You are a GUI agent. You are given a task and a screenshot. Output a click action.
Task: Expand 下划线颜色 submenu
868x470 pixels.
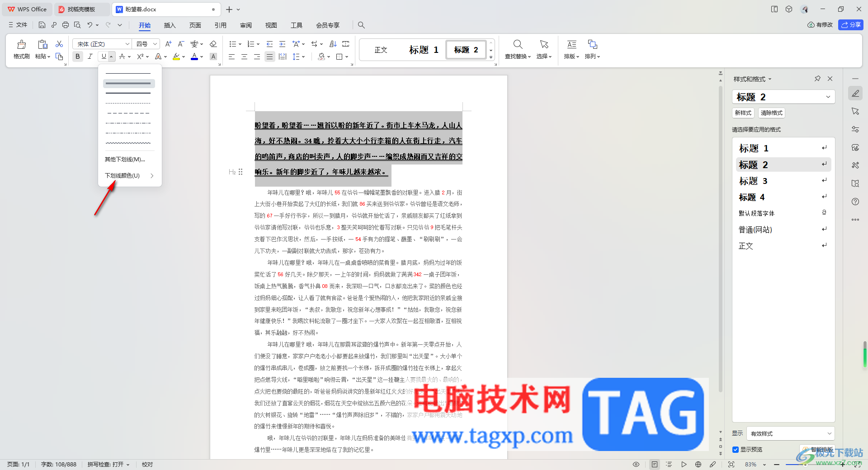[130, 176]
